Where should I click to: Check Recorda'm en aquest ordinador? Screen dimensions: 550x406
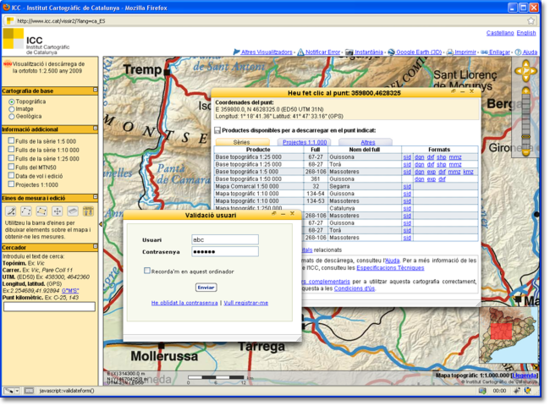point(147,271)
